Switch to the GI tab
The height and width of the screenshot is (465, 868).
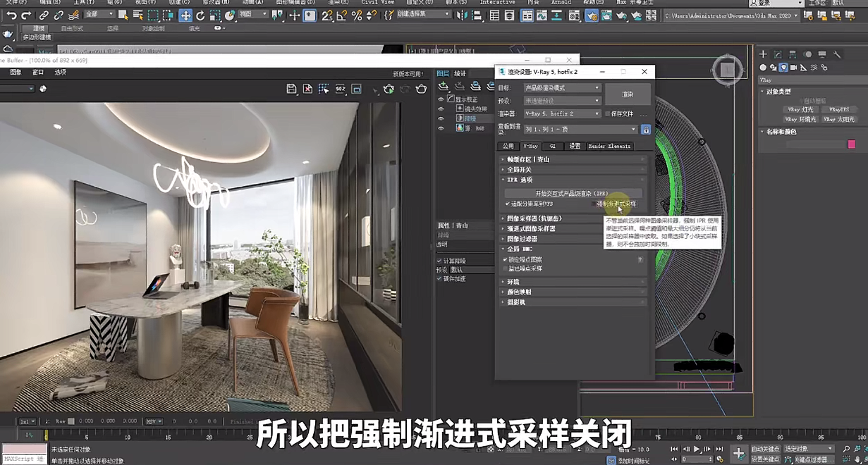(553, 147)
